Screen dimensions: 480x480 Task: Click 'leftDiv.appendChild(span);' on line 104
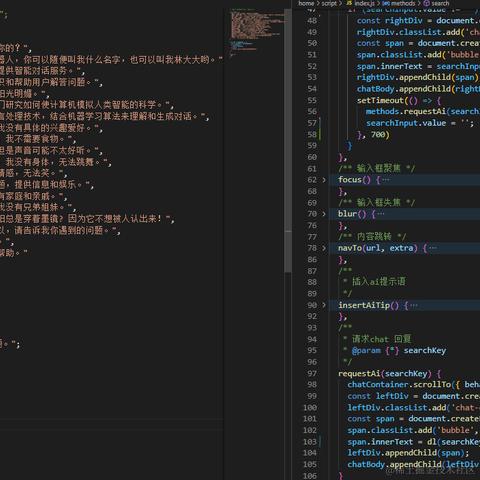tap(408, 453)
